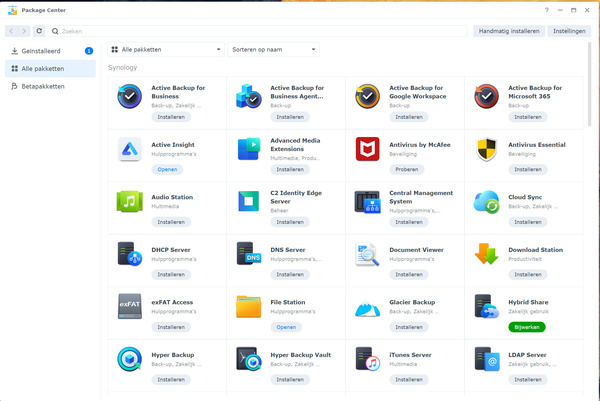Image resolution: width=600 pixels, height=401 pixels.
Task: Click the exFAT Access title
Action: click(172, 302)
